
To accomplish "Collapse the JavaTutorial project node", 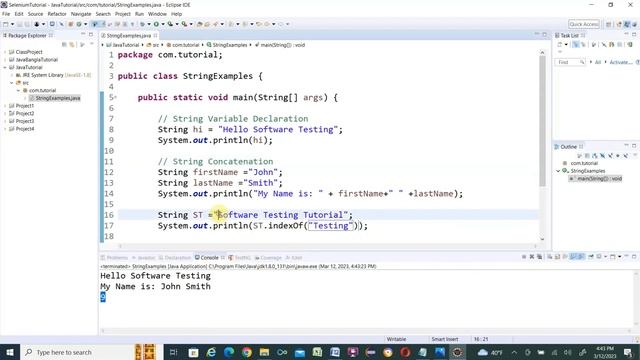I will 5,67.
